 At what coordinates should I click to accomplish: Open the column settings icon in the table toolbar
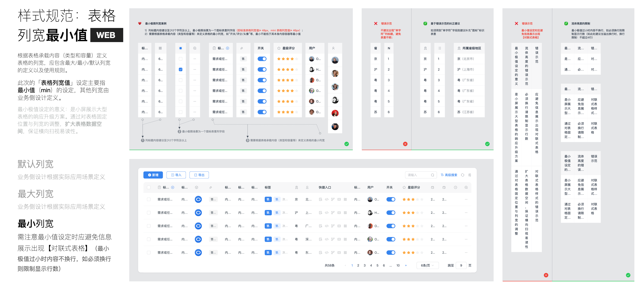(470, 175)
